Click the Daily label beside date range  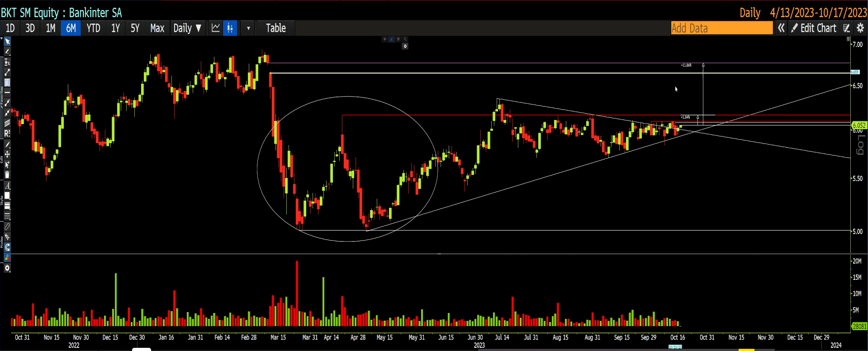(749, 13)
